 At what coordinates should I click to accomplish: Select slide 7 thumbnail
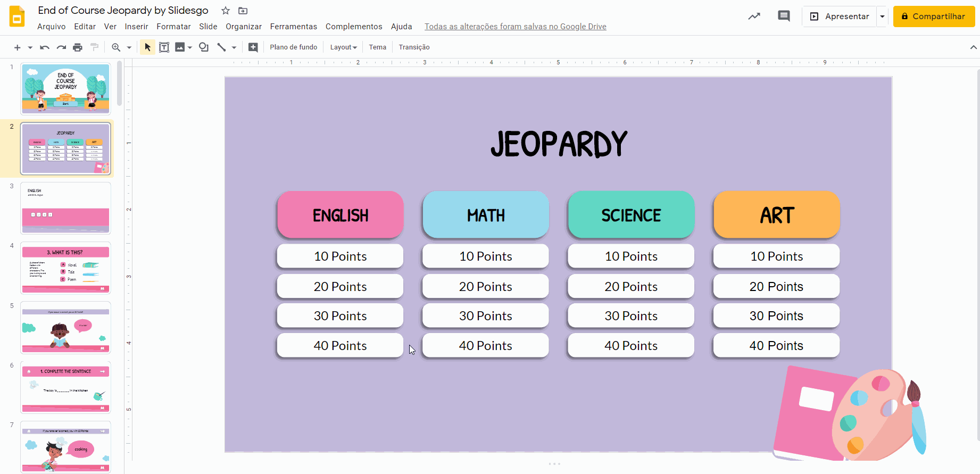(x=65, y=446)
